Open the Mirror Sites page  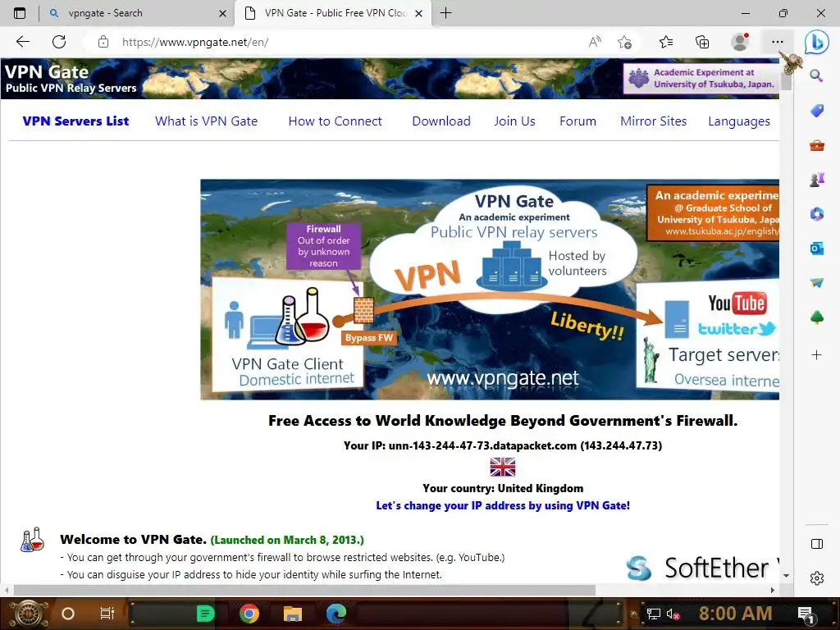[653, 121]
